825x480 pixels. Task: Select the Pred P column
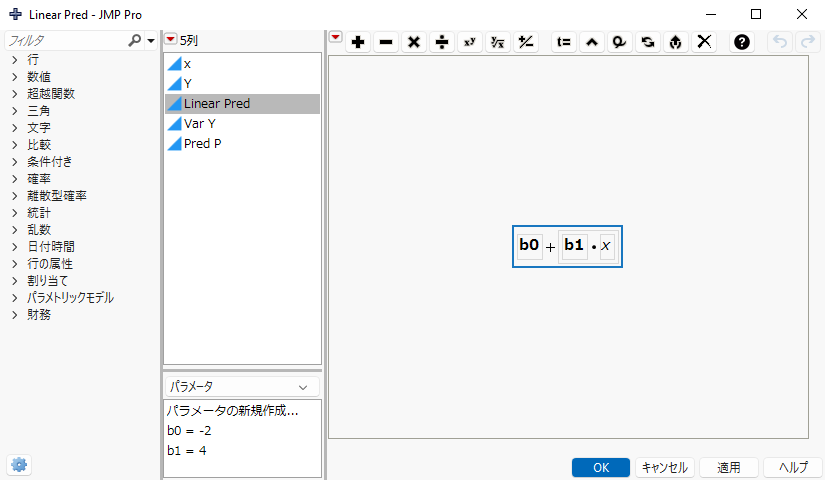pos(242,144)
